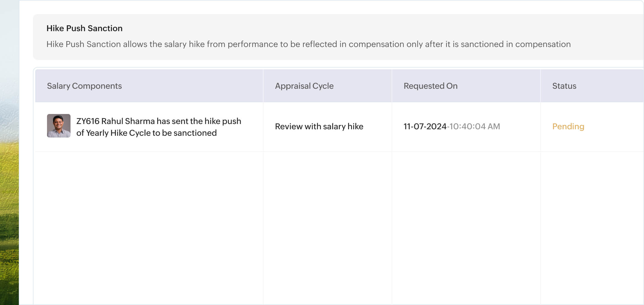
Task: Open the Review with salary hike cell
Action: (x=319, y=126)
